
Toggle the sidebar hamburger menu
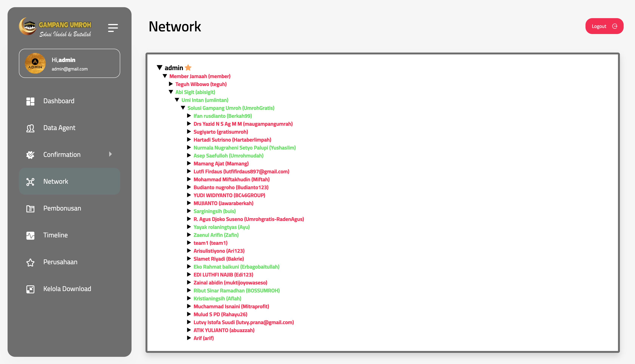[x=113, y=28]
